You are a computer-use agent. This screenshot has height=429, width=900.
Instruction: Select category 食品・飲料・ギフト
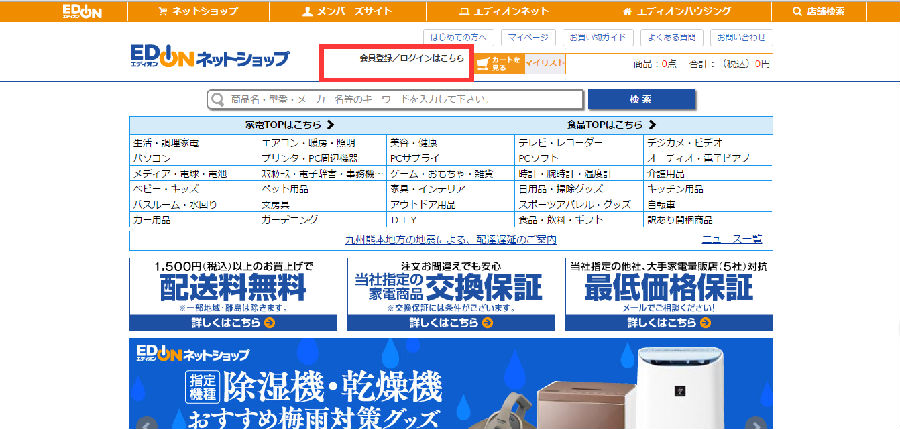(x=561, y=220)
